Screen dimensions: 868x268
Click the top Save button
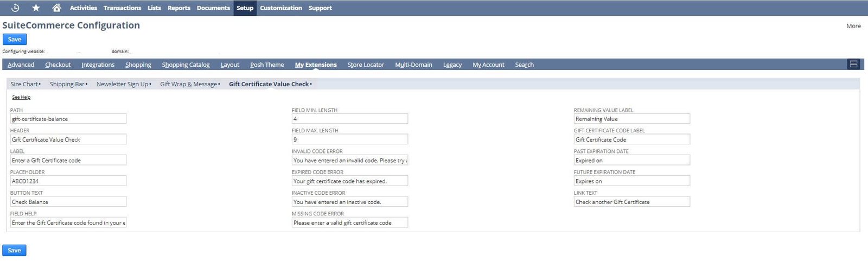[x=15, y=39]
